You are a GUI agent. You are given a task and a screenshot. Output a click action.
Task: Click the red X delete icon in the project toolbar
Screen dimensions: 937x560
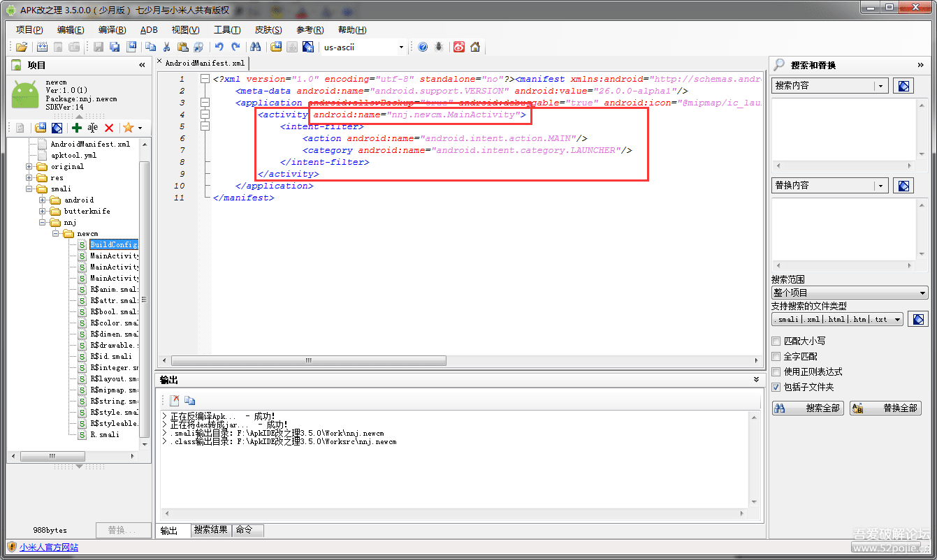[109, 128]
